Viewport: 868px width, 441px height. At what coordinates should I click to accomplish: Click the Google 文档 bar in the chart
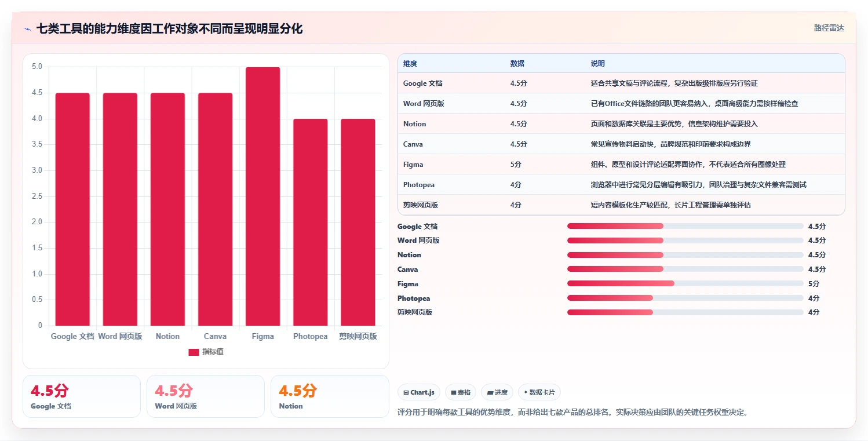(x=72, y=209)
